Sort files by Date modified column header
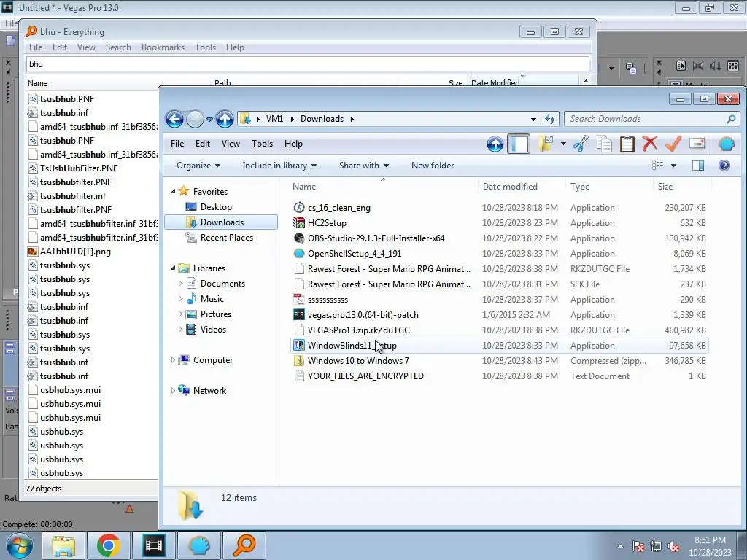This screenshot has width=747, height=560. (522, 187)
